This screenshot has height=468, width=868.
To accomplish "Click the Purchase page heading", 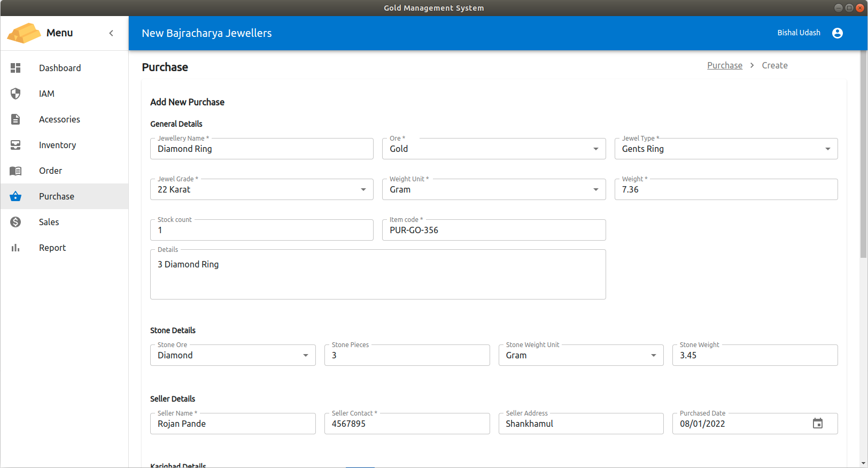I will point(165,67).
